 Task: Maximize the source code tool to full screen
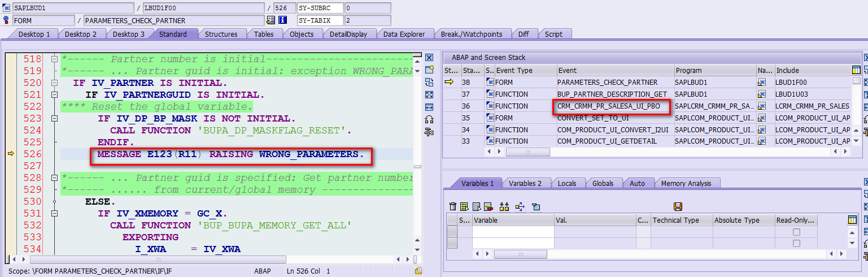tap(429, 94)
